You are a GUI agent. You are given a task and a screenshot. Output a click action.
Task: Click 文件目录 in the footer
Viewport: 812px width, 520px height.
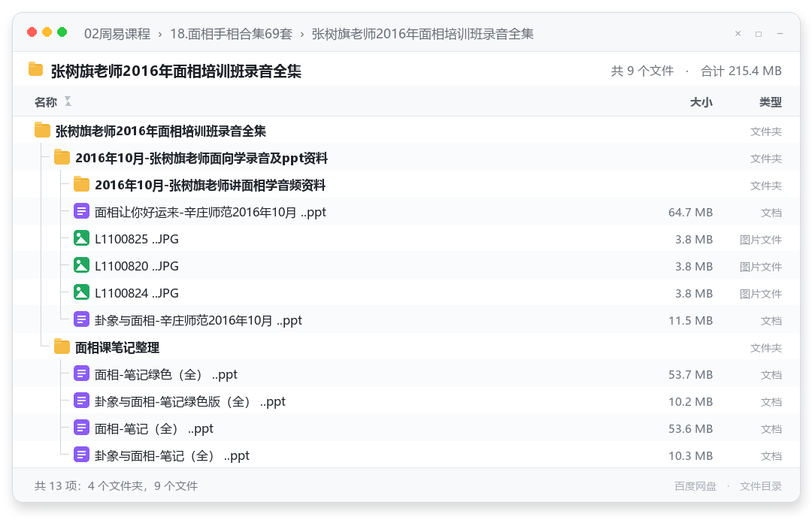click(x=761, y=486)
